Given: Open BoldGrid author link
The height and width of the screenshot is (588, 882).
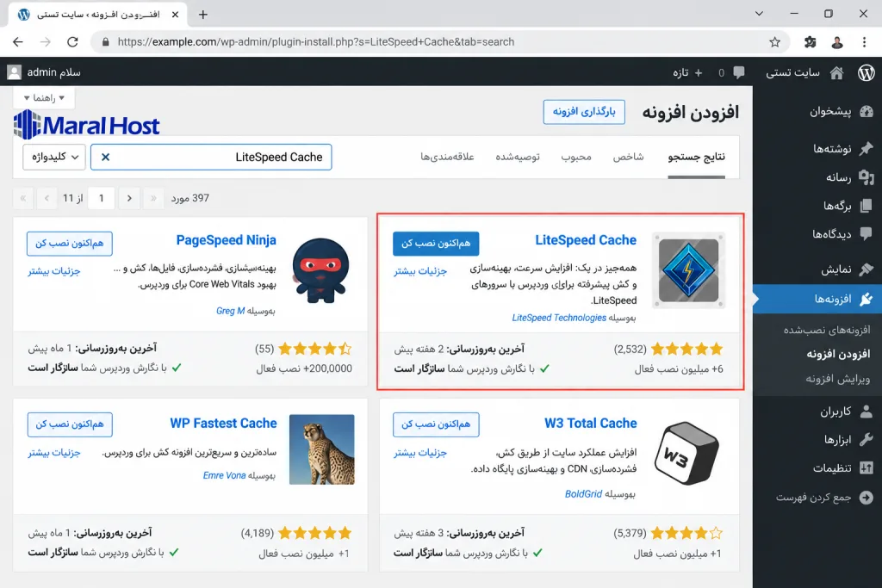Looking at the screenshot, I should point(583,494).
